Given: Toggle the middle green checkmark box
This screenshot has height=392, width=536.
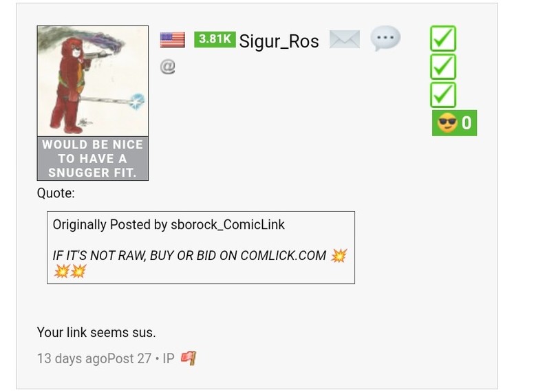Looking at the screenshot, I should [443, 67].
